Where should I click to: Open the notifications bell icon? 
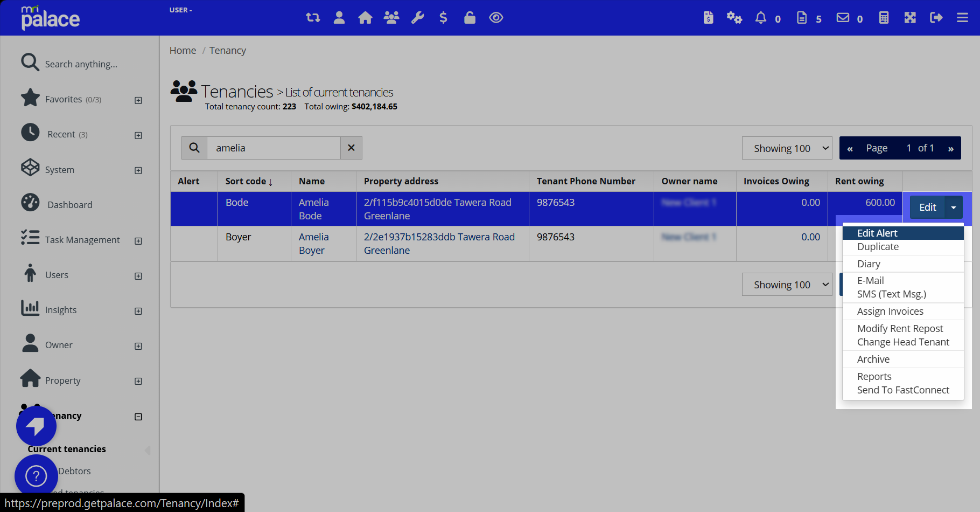point(761,18)
